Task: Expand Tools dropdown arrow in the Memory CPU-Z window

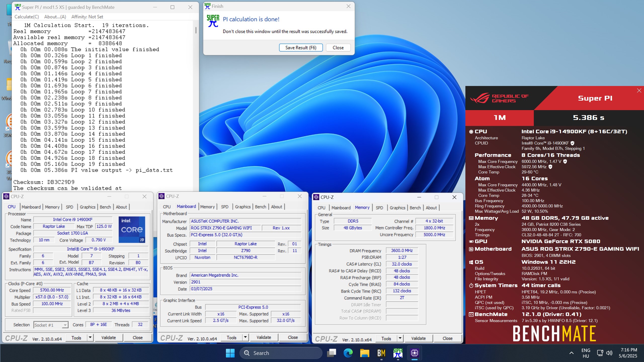Action: point(400,338)
